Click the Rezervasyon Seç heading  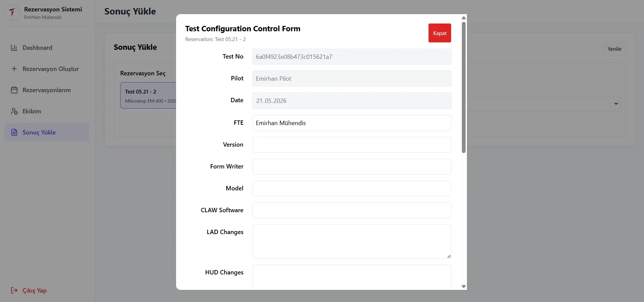click(143, 73)
